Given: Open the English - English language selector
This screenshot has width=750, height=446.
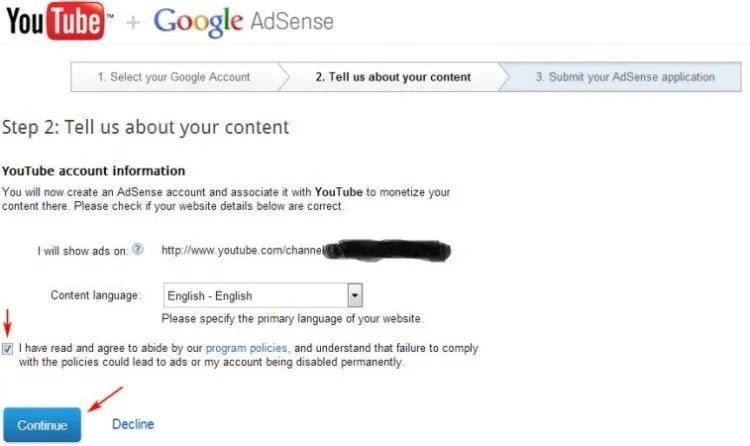Looking at the screenshot, I should pos(263,295).
